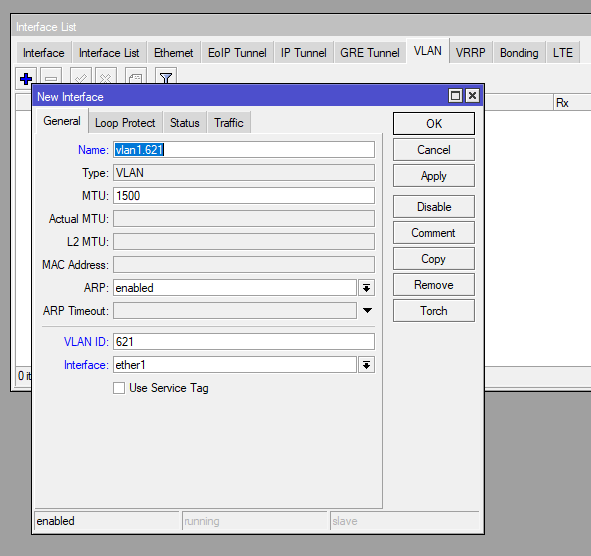
Task: Click the blue plus add button
Action: point(26,78)
